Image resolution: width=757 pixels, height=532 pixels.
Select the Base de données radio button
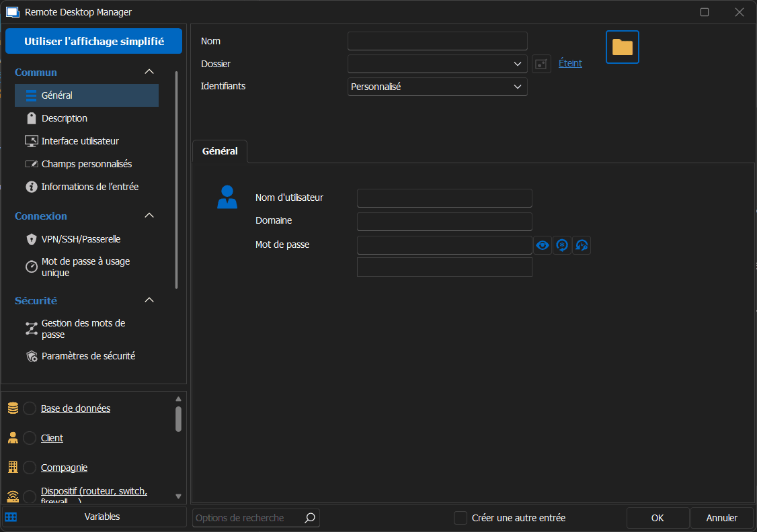pos(30,408)
